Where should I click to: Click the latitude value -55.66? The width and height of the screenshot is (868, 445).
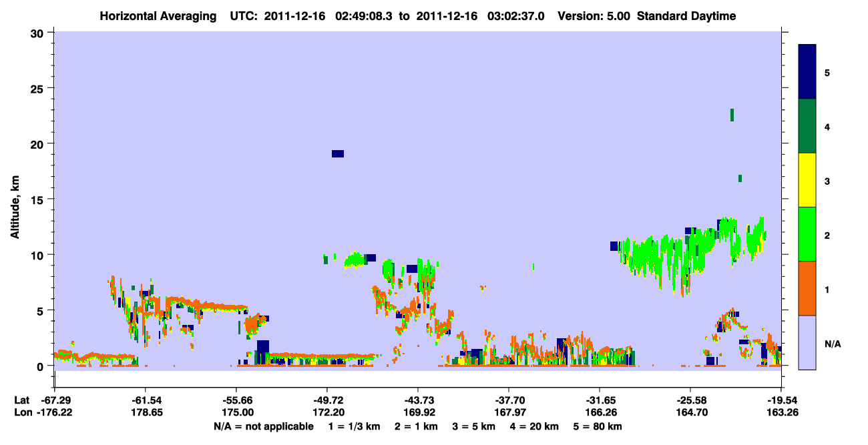tap(236, 400)
